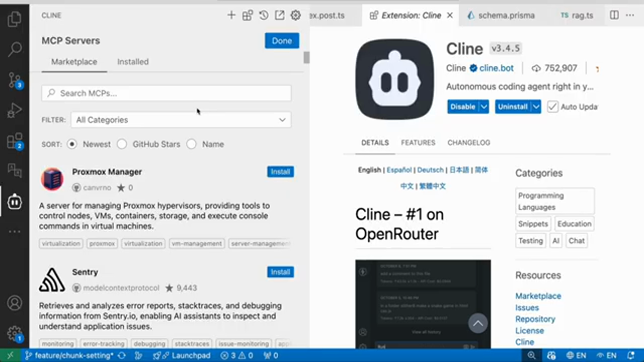This screenshot has height=362, width=644.
Task: Open Source Control view with badge 3
Action: tap(15, 80)
